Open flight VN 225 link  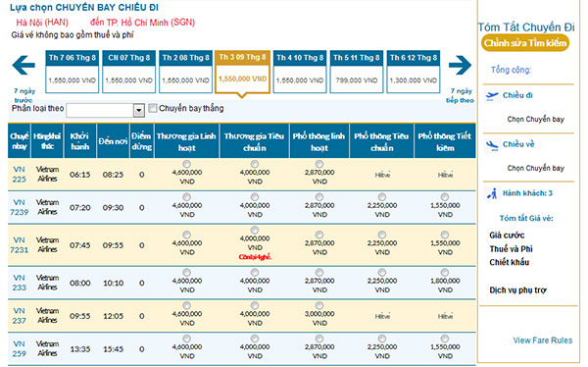pos(20,175)
